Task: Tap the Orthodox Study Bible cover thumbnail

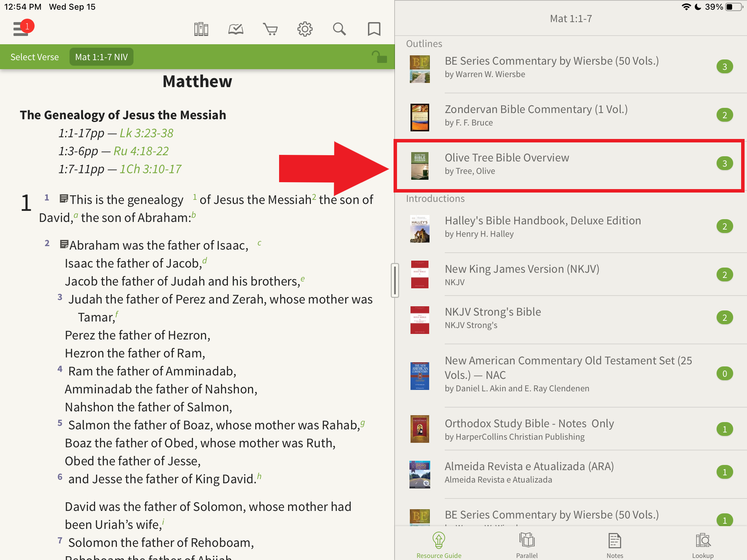Action: click(420, 429)
